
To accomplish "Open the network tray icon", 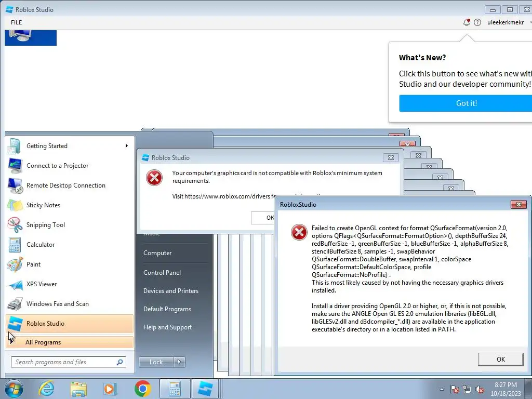I will click(x=467, y=390).
